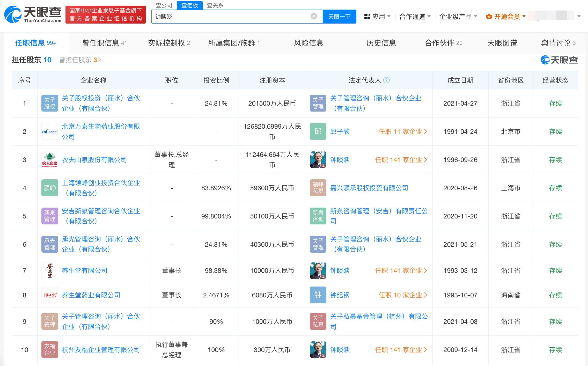Image resolution: width=588 pixels, height=366 pixels.
Task: Click the help icon beside 法定代表人 header
Action: [x=386, y=80]
